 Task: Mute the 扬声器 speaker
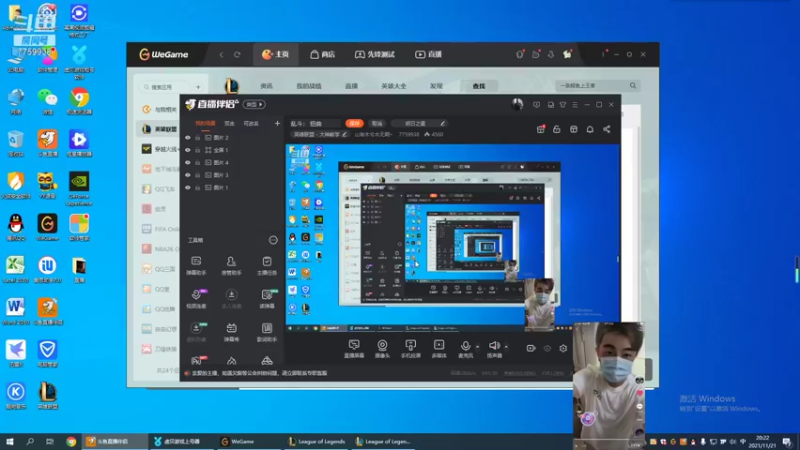(494, 349)
